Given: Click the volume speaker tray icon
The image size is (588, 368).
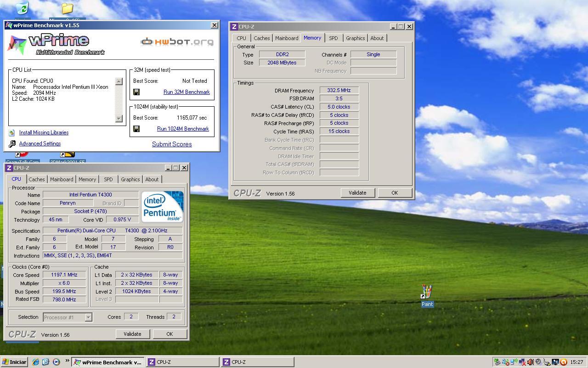Looking at the screenshot, I should [x=530, y=362].
